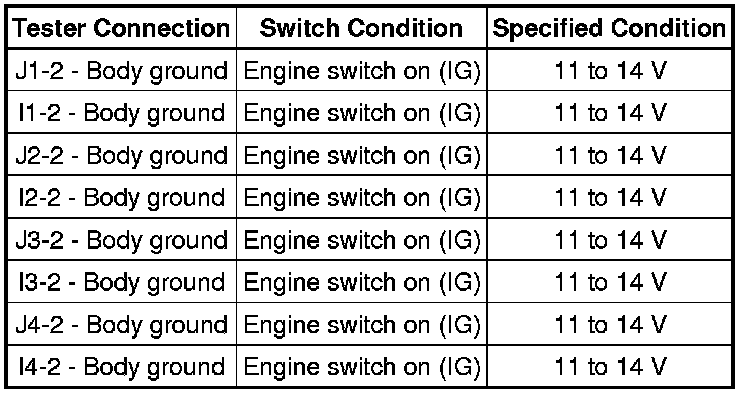Viewport: 752px width, 394px height.
Task: Select the I1-2 - Body ground cell
Action: click(122, 112)
